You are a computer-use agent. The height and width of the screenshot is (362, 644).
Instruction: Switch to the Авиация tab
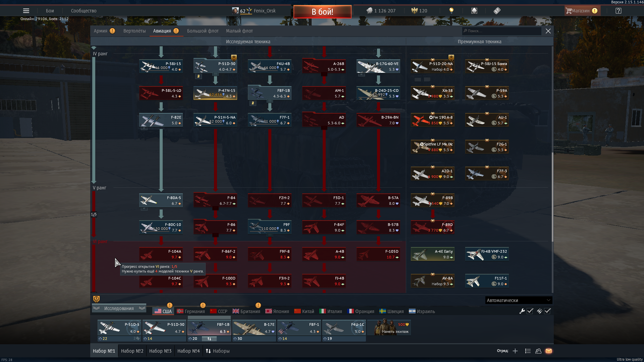[x=166, y=31]
